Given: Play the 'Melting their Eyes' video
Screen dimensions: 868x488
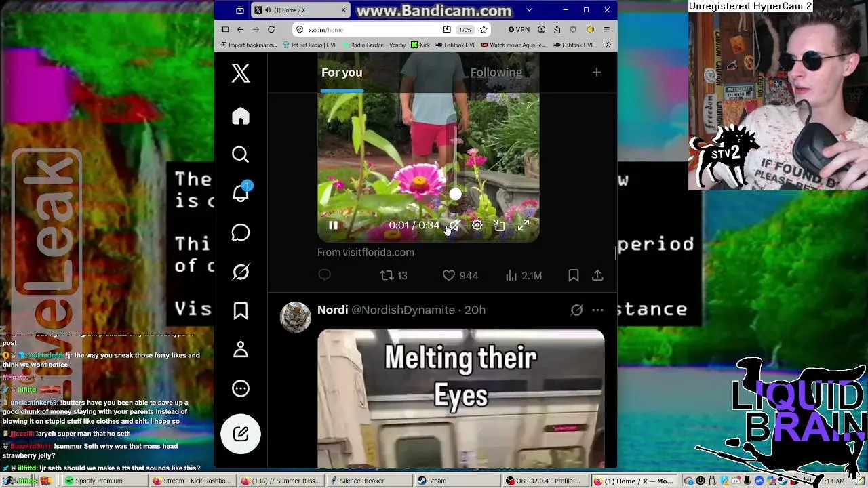Looking at the screenshot, I should (x=461, y=399).
